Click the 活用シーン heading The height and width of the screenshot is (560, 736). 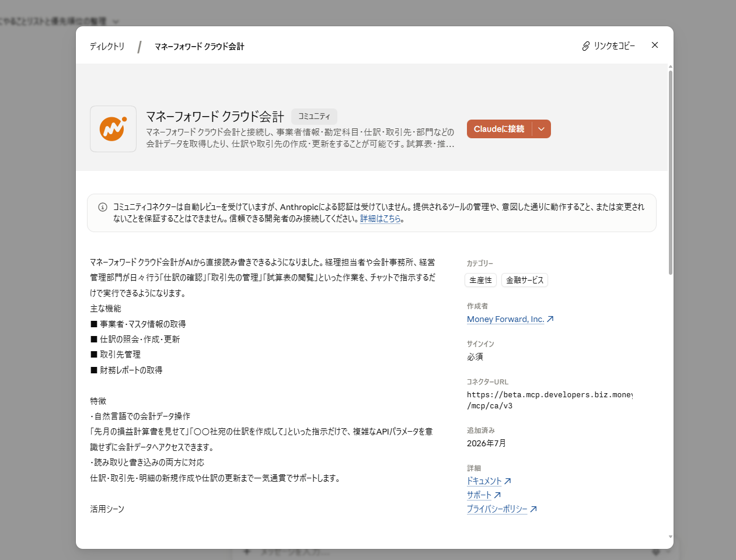[107, 509]
